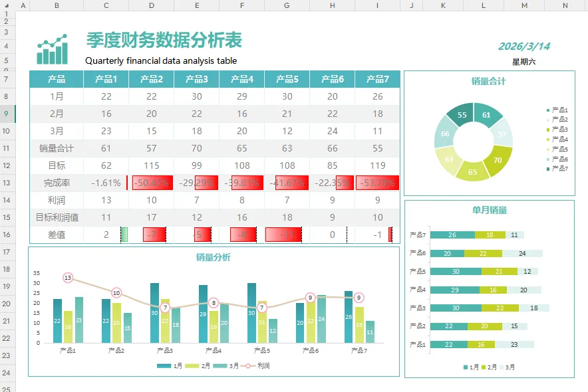Select the 目标 row label cell
588x392 pixels.
coord(57,165)
